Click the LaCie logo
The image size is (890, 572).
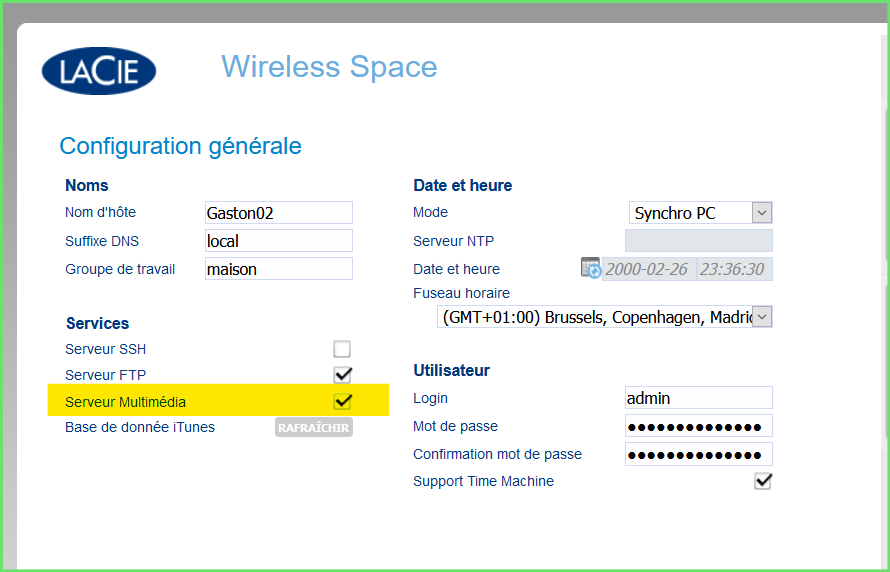tap(99, 71)
